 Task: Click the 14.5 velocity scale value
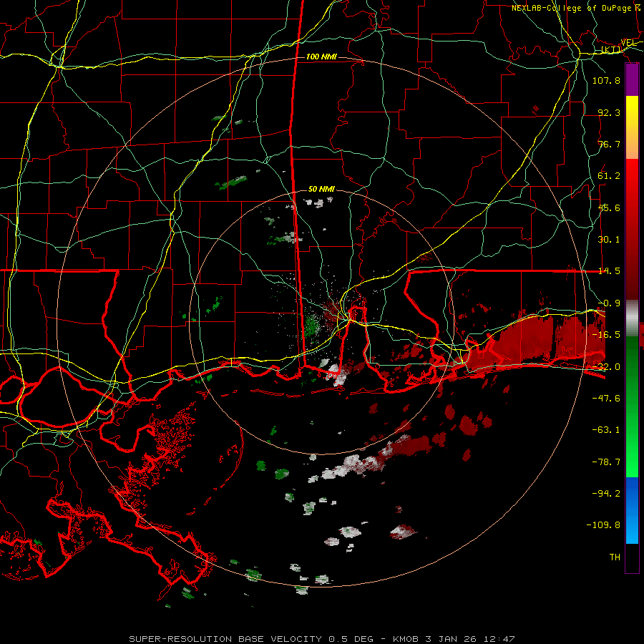point(609,271)
